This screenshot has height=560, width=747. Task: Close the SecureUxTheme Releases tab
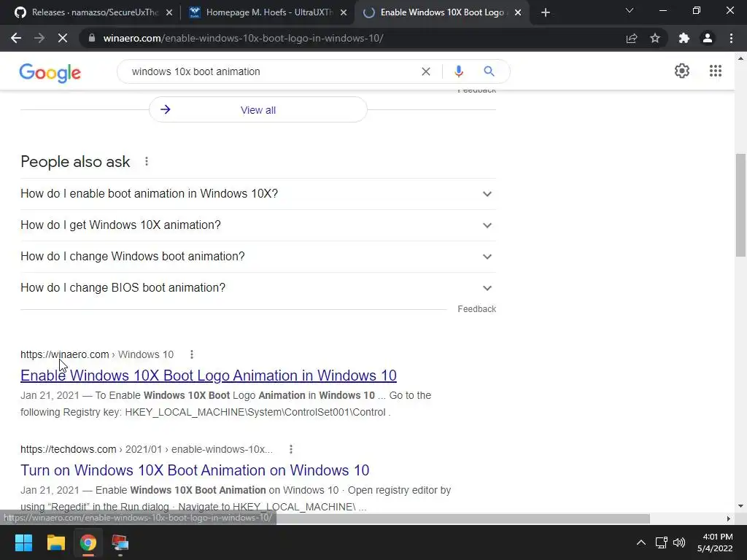click(x=169, y=13)
